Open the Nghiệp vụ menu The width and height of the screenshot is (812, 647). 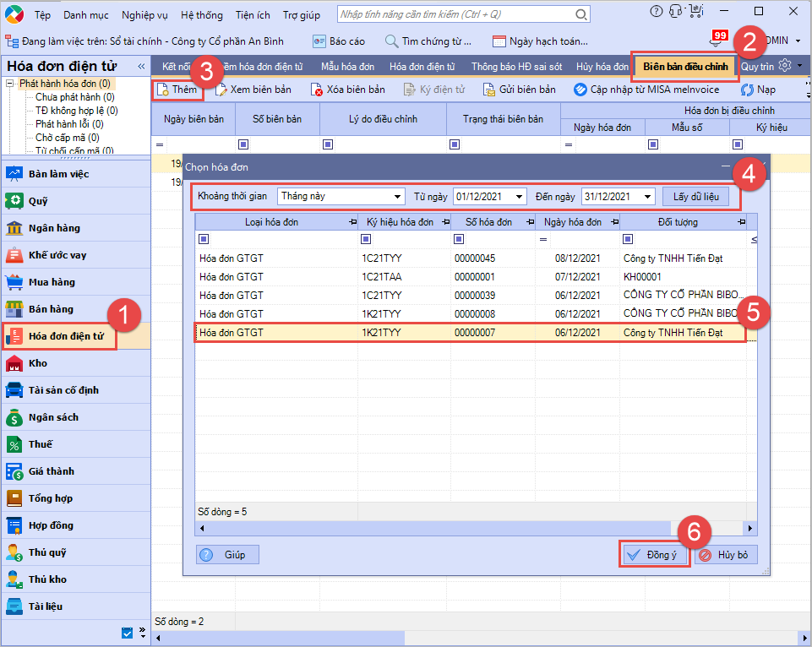145,15
